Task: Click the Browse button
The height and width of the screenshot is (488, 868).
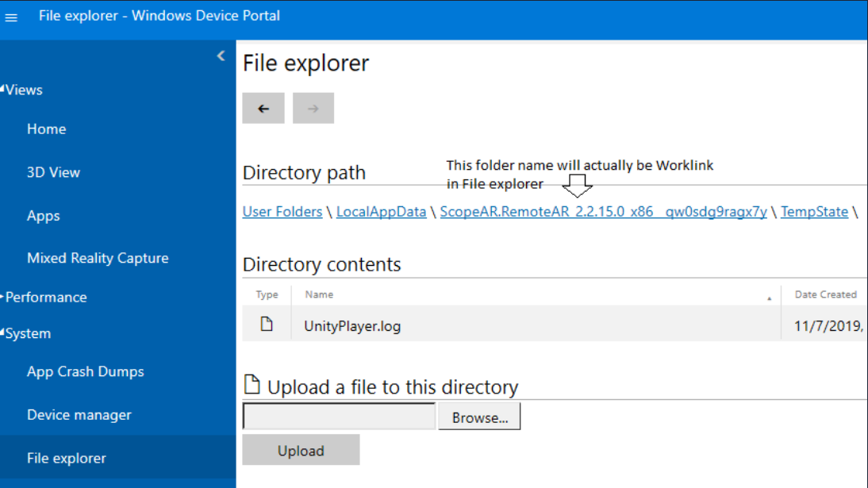Action: pyautogui.click(x=478, y=415)
